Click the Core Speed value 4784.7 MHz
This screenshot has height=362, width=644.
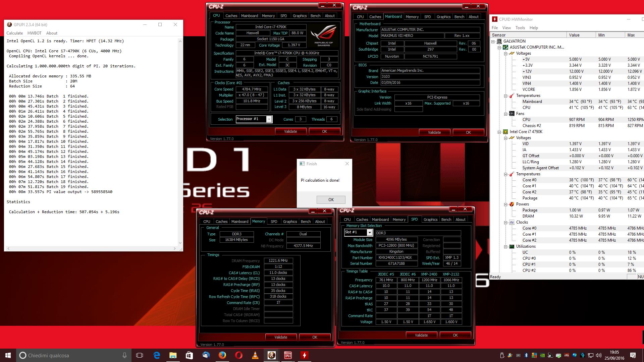pyautogui.click(x=252, y=89)
